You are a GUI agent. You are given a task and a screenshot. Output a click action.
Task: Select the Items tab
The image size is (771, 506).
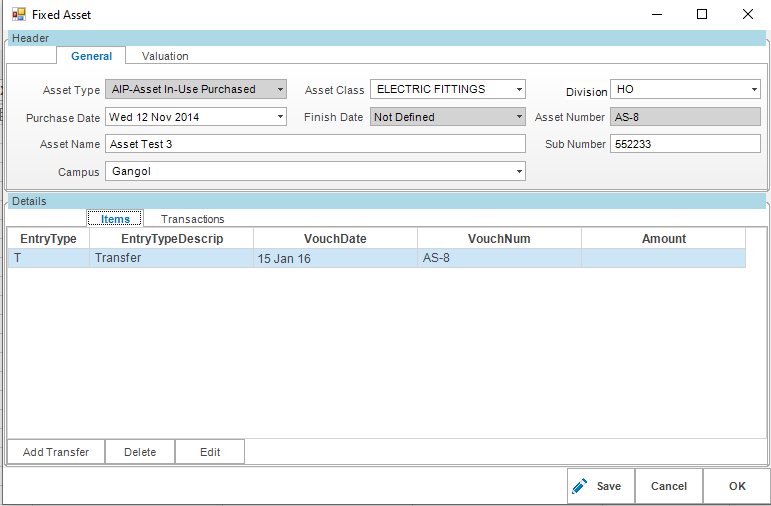pyautogui.click(x=115, y=219)
